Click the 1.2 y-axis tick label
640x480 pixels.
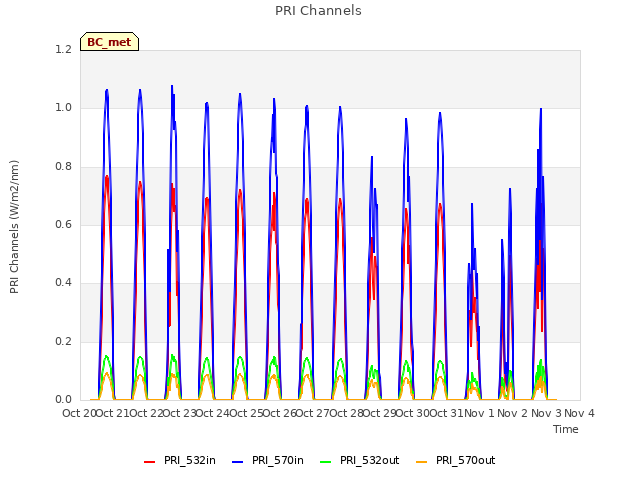[x=63, y=50]
